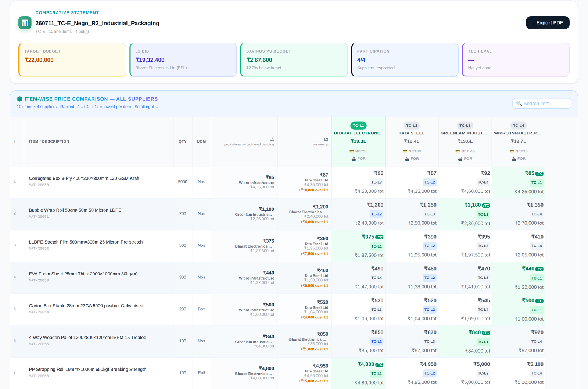588x389 pixels.
Task: Click the Scroll right hint text
Action: (146, 107)
